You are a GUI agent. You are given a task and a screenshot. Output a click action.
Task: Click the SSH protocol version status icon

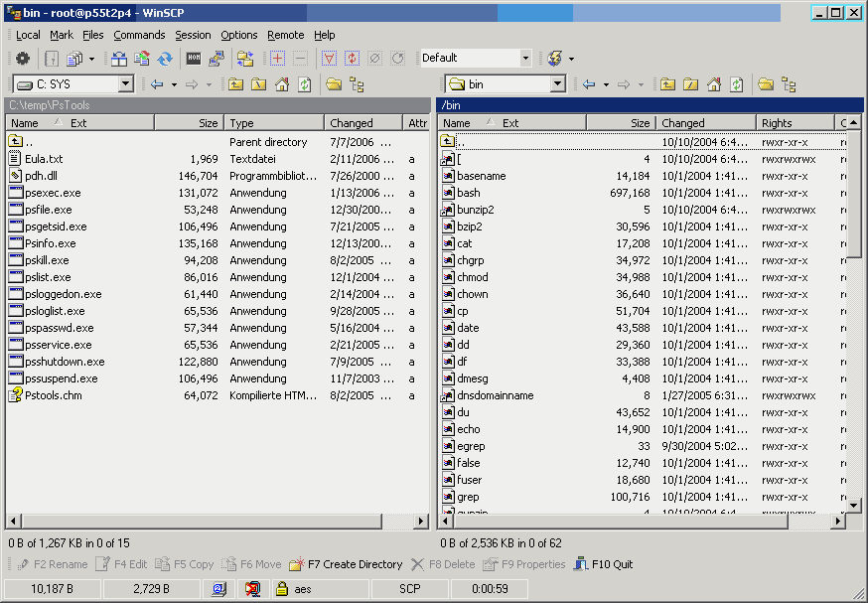tap(218, 589)
